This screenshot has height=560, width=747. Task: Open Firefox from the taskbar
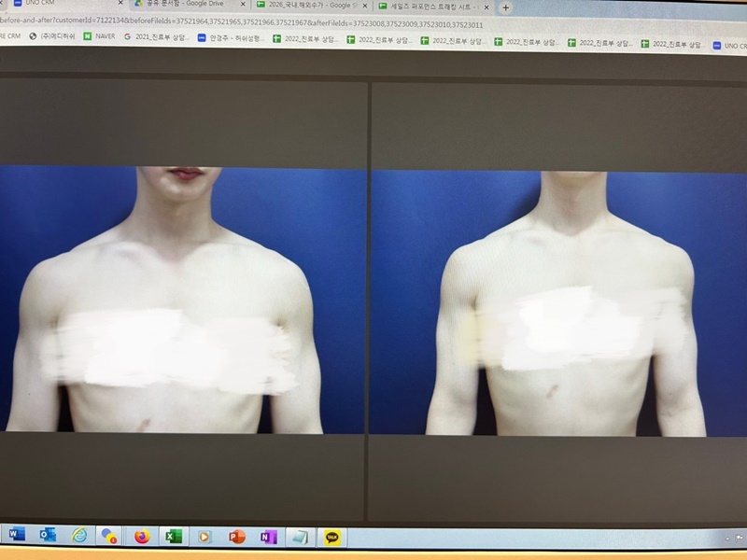(x=142, y=536)
